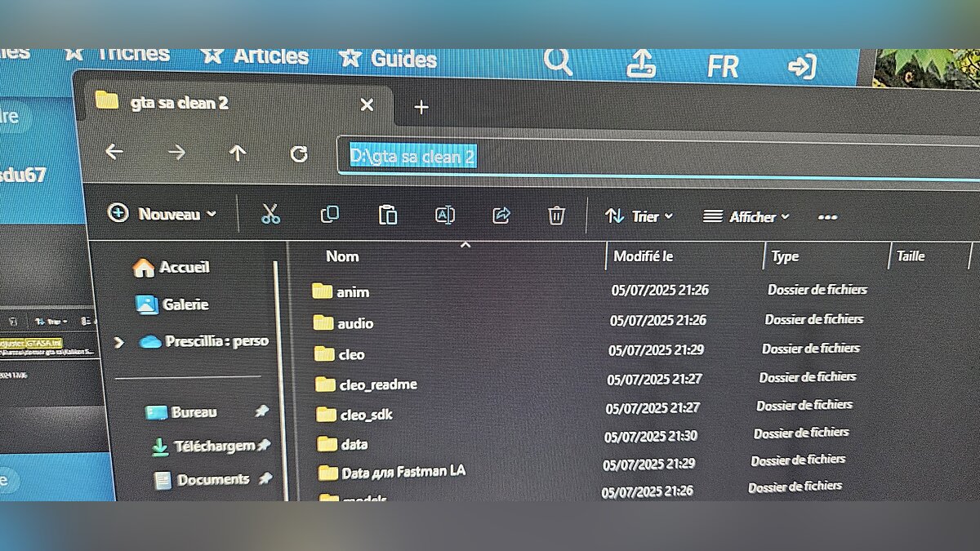Go back with the left arrow
980x551 pixels.
(x=114, y=152)
